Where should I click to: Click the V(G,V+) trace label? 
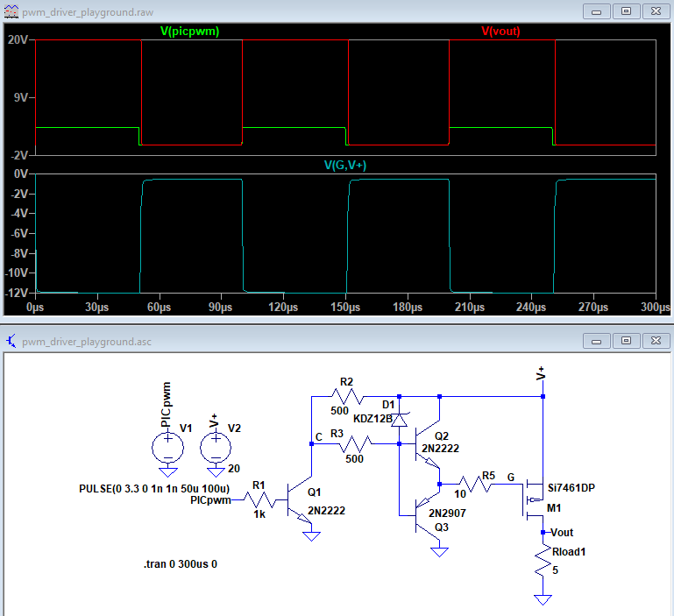pos(345,165)
